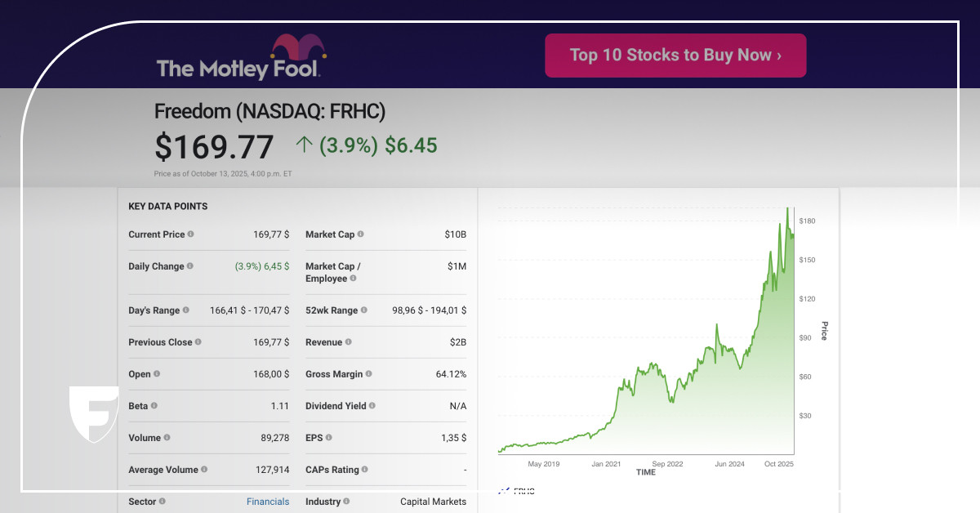Image resolution: width=980 pixels, height=513 pixels.
Task: Click info icon next to Average Volume
Action: click(x=204, y=470)
